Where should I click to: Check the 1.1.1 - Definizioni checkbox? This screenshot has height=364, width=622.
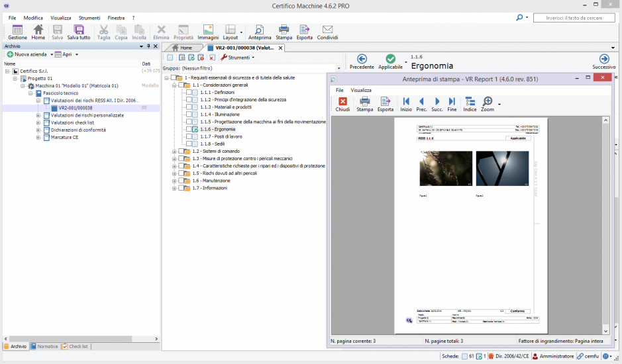pyautogui.click(x=189, y=93)
